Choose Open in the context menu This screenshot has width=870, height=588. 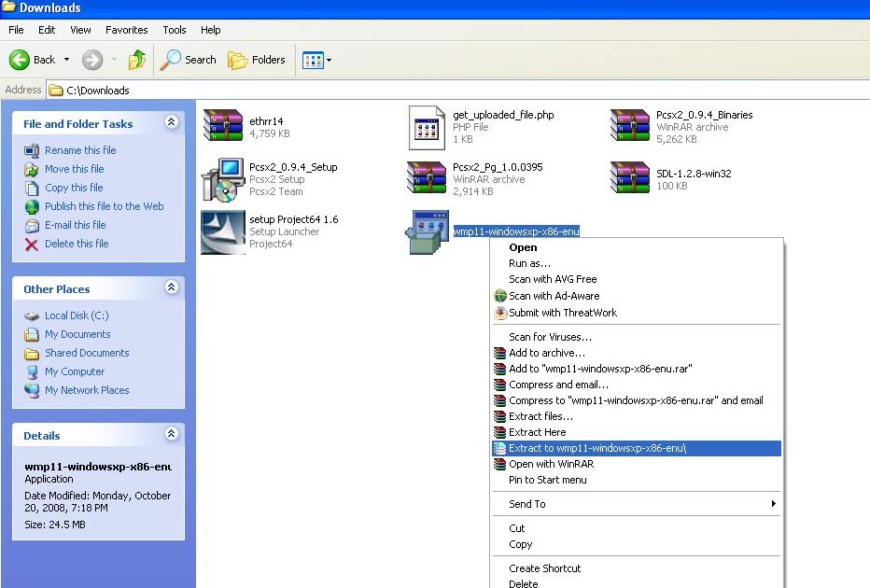pos(637,247)
